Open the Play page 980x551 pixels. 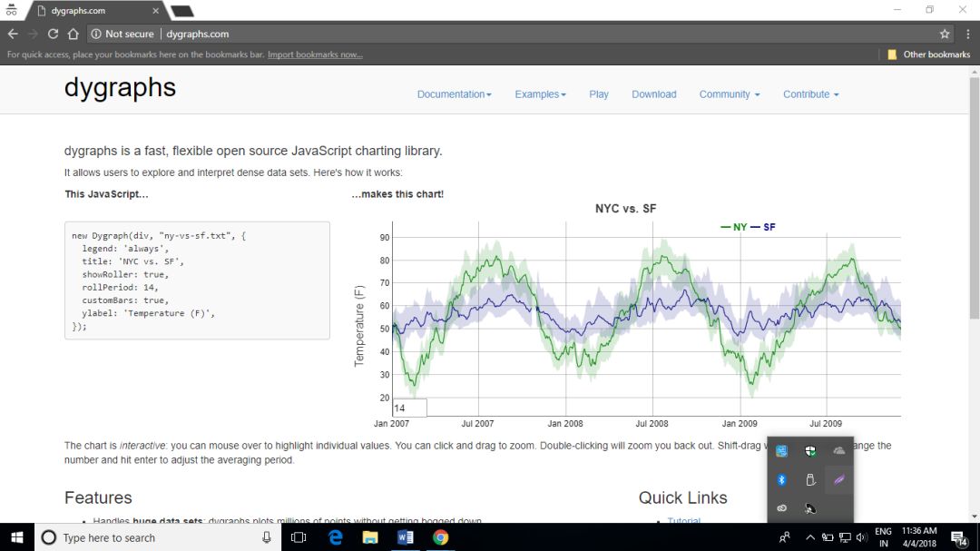[599, 94]
